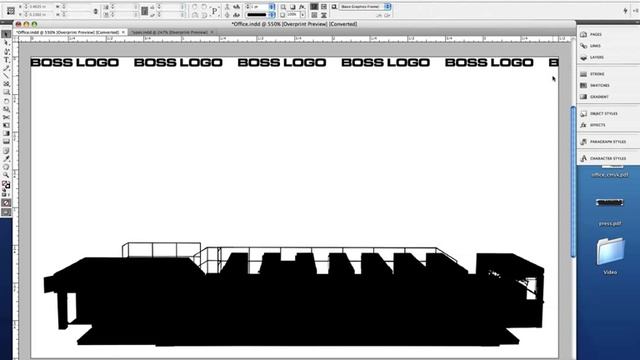Select the Rotate tool

coord(6,101)
